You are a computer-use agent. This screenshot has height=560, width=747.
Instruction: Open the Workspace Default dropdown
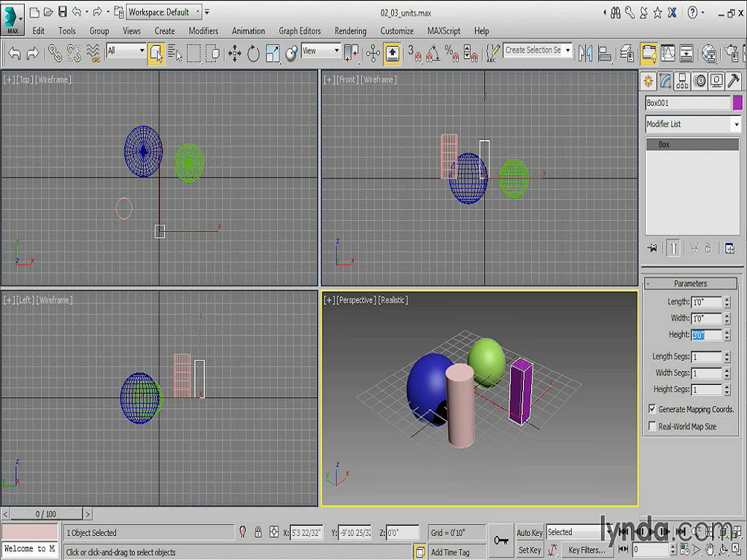(x=165, y=12)
